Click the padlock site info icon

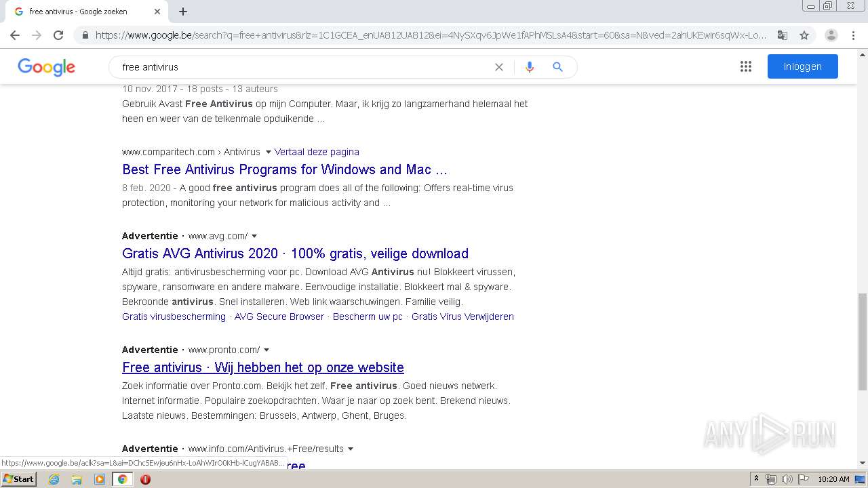[85, 35]
